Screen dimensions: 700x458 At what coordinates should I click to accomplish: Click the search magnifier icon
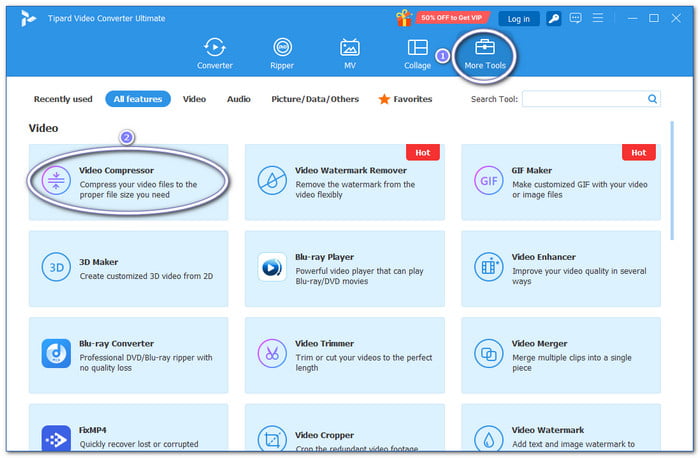click(x=652, y=99)
